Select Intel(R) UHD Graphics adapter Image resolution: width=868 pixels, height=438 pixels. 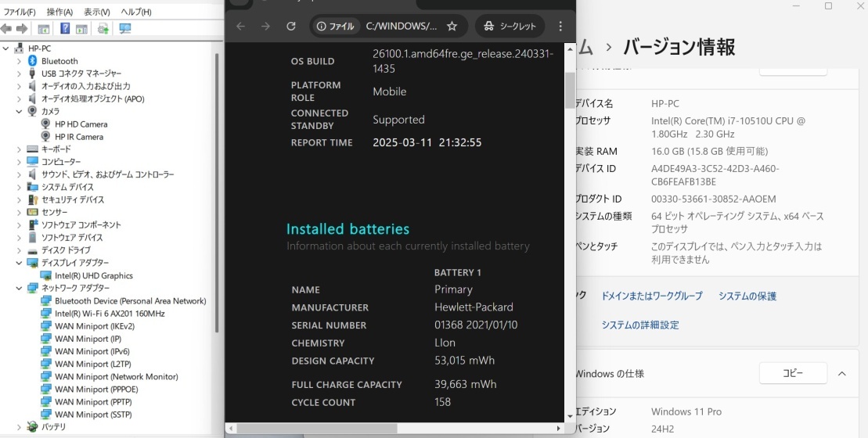coord(94,275)
